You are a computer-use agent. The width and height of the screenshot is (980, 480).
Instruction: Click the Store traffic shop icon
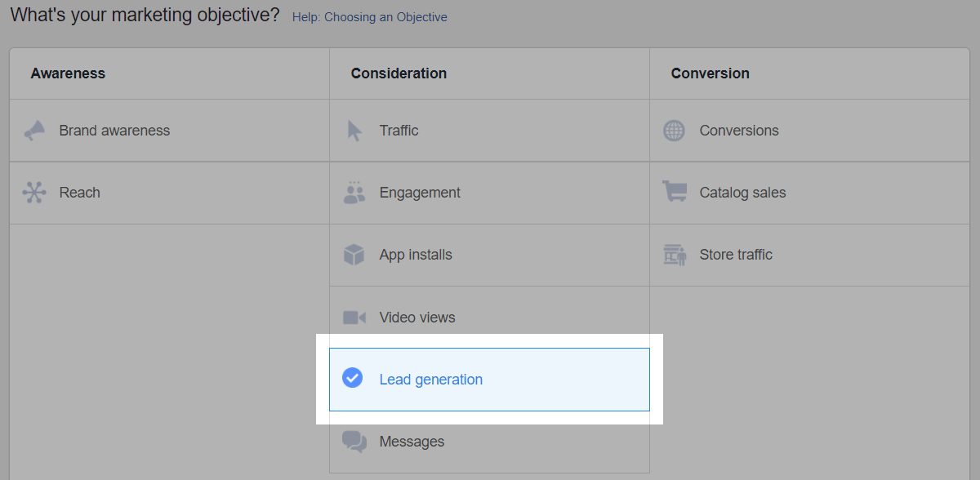point(675,255)
